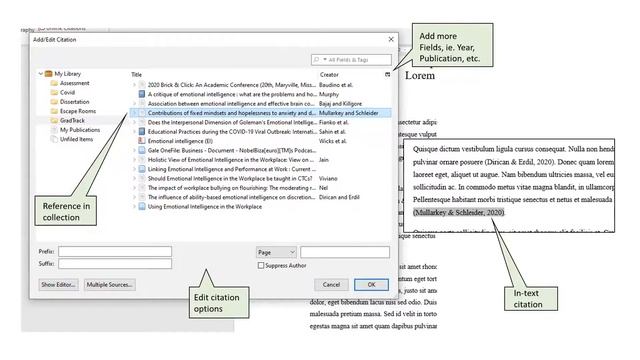
Task: Click the Escape Rooms folder icon
Action: click(54, 111)
